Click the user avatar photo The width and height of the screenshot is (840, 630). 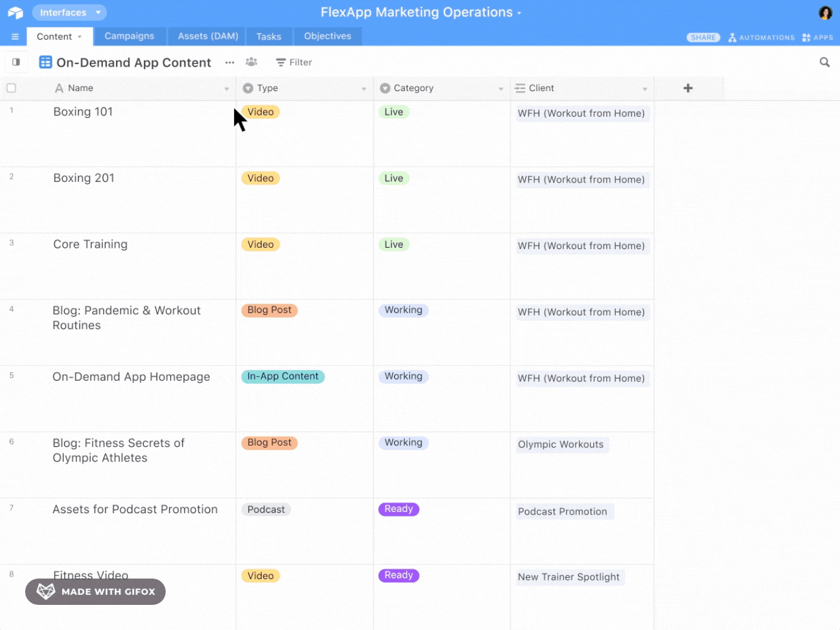827,12
